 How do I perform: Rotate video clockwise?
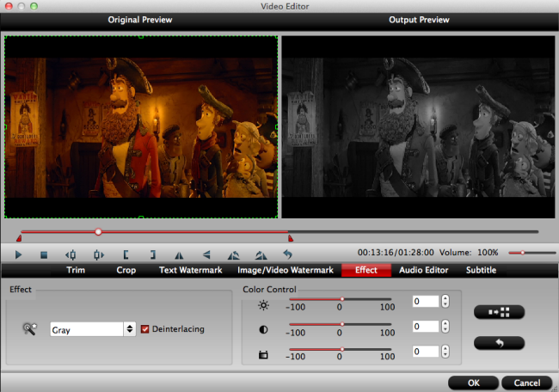(261, 255)
